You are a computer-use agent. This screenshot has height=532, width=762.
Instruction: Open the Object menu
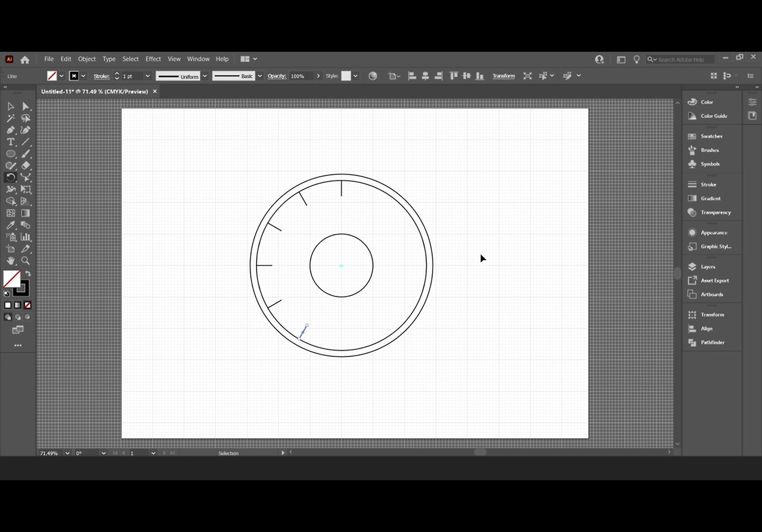tap(87, 59)
